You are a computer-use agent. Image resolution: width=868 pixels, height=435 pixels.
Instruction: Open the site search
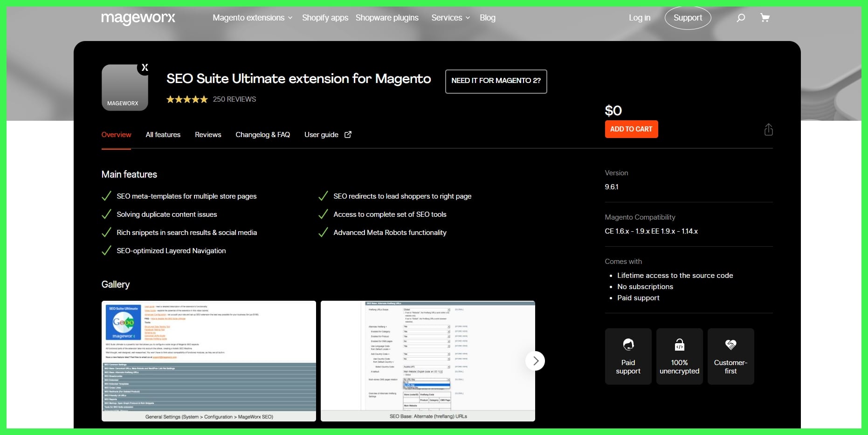(x=741, y=17)
